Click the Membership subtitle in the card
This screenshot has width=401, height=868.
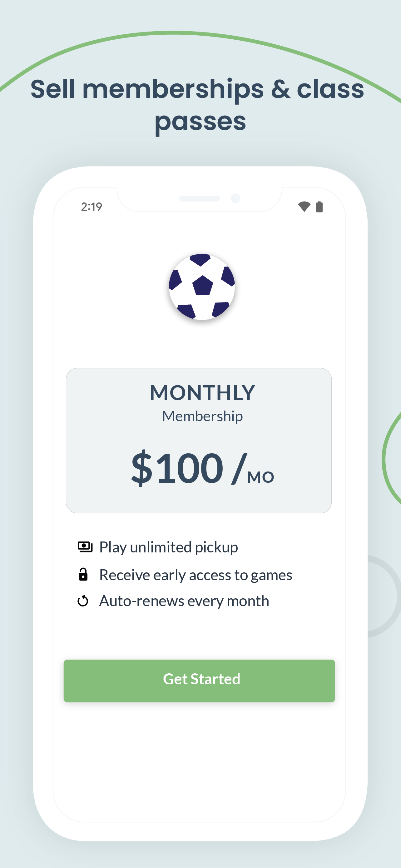pos(202,417)
